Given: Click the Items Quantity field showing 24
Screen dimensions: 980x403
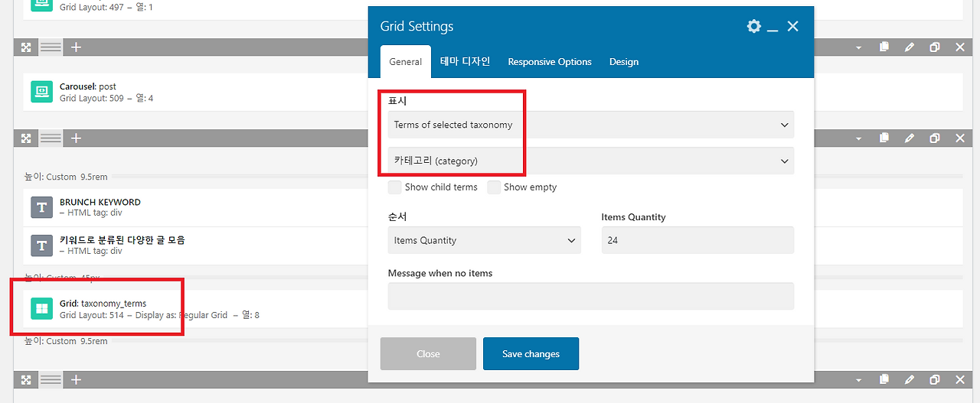Looking at the screenshot, I should [697, 240].
